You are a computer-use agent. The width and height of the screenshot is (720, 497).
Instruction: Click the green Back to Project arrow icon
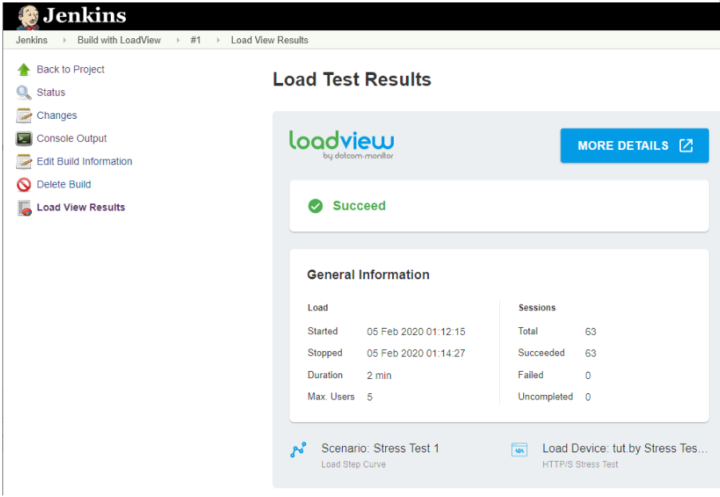(24, 69)
